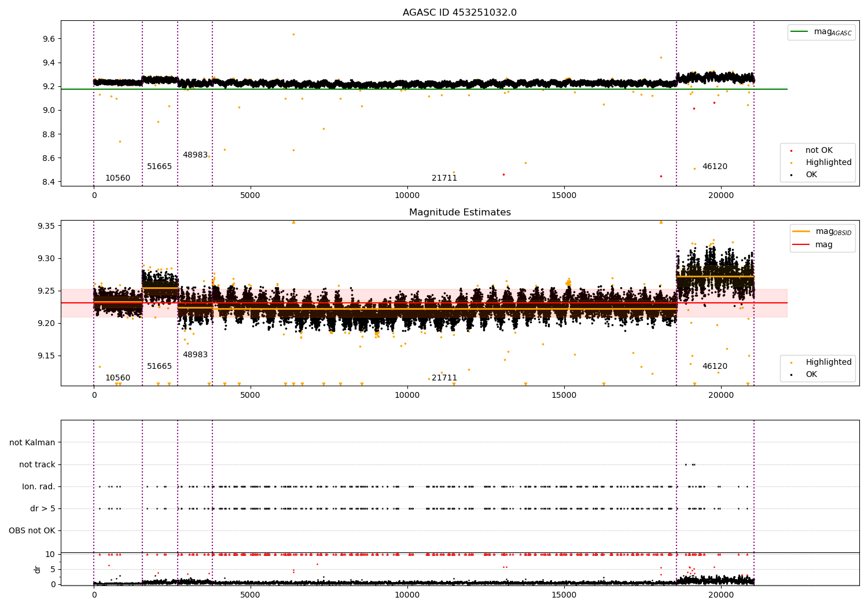This screenshot has width=868, height=608.
Task: Click OBSID label 46120 in middle plot
Action: point(715,367)
